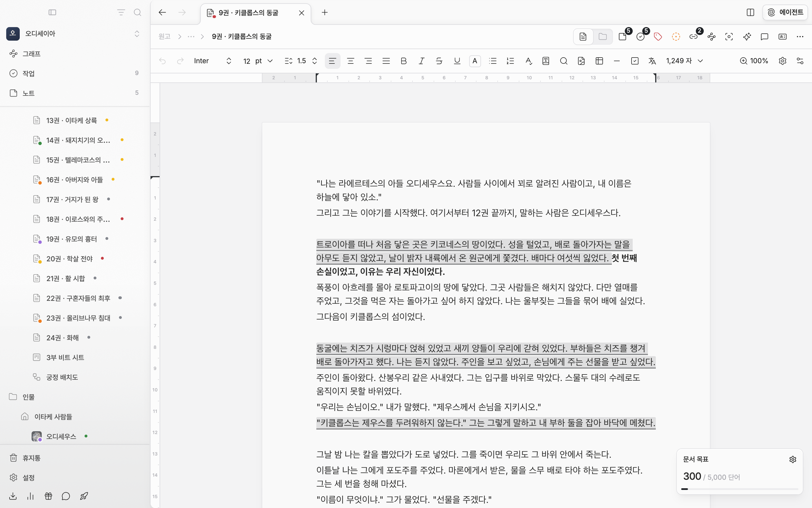Screen dimensions: 812x508
Task: Open the pt font size unit dropdown
Action: pyautogui.click(x=264, y=61)
